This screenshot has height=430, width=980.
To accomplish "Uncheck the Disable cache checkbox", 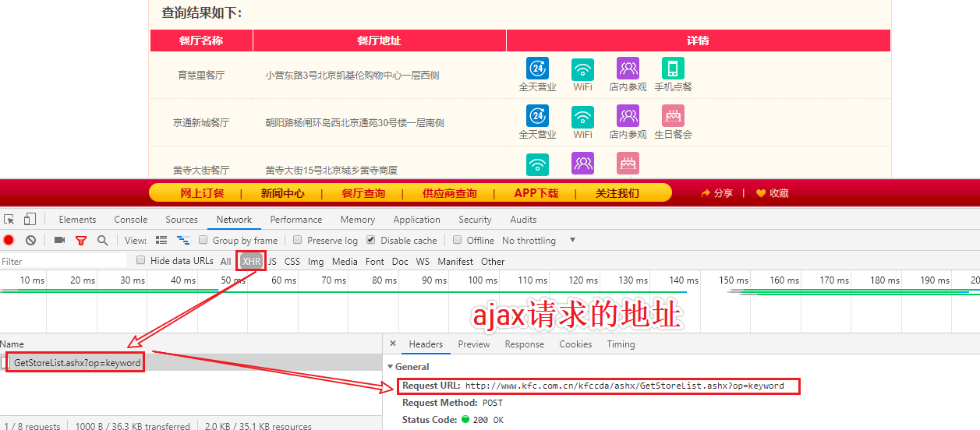I will click(370, 241).
